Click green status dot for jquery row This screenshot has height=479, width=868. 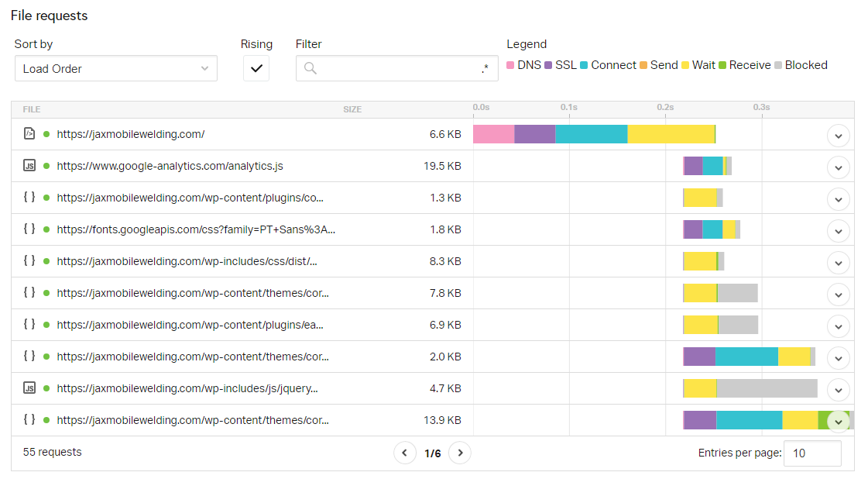46,388
